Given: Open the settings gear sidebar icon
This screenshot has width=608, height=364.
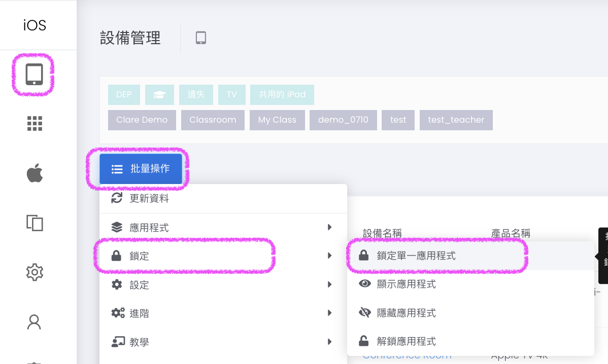Looking at the screenshot, I should (34, 272).
